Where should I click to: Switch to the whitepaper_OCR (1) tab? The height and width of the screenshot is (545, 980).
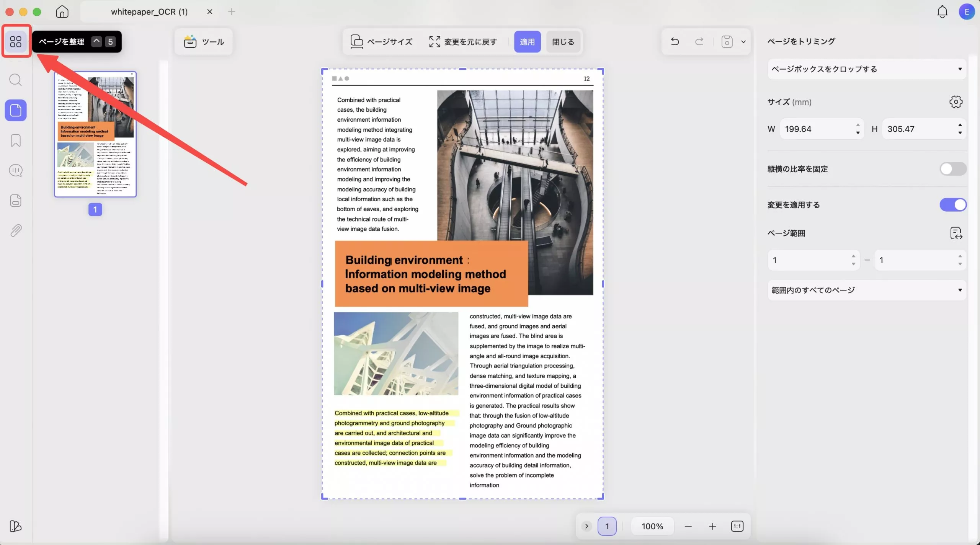pos(149,12)
